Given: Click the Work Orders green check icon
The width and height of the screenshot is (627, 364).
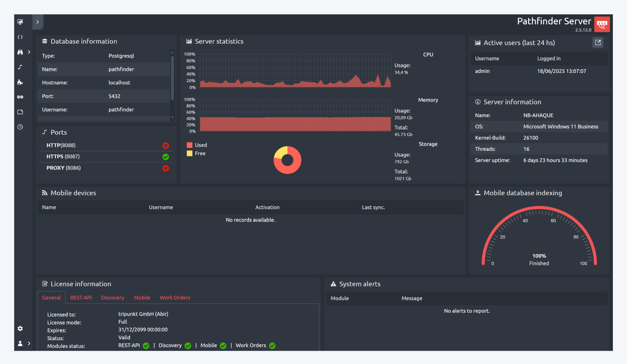Looking at the screenshot, I should [x=272, y=346].
